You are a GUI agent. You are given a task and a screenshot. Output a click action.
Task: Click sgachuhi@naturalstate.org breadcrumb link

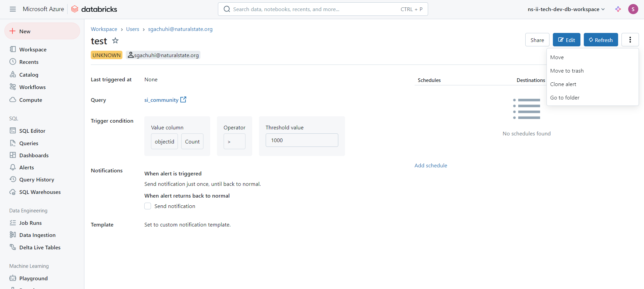click(180, 29)
